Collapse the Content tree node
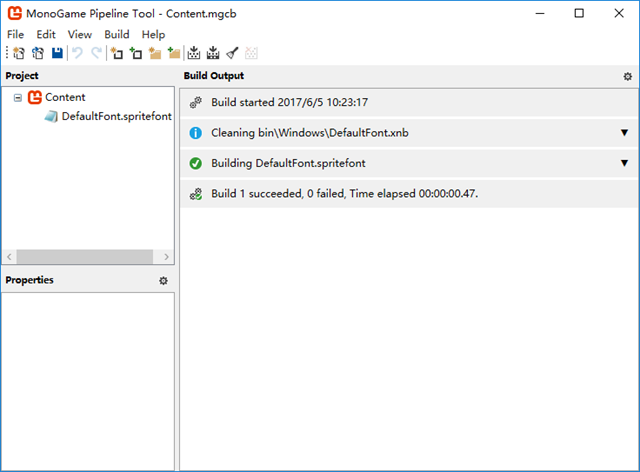The width and height of the screenshot is (640, 472). click(18, 97)
